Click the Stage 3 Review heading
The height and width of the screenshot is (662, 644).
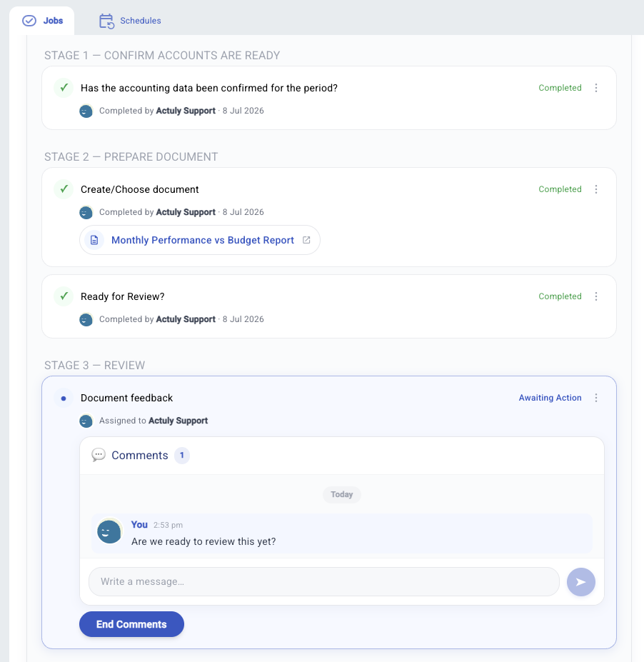94,365
